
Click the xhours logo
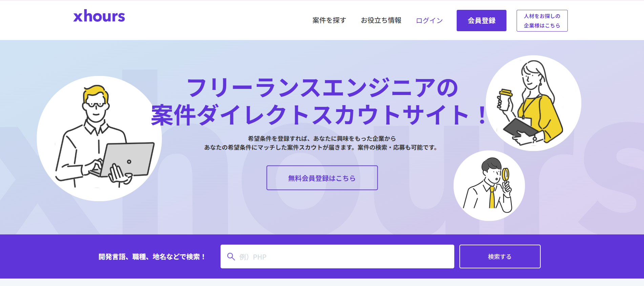99,16
